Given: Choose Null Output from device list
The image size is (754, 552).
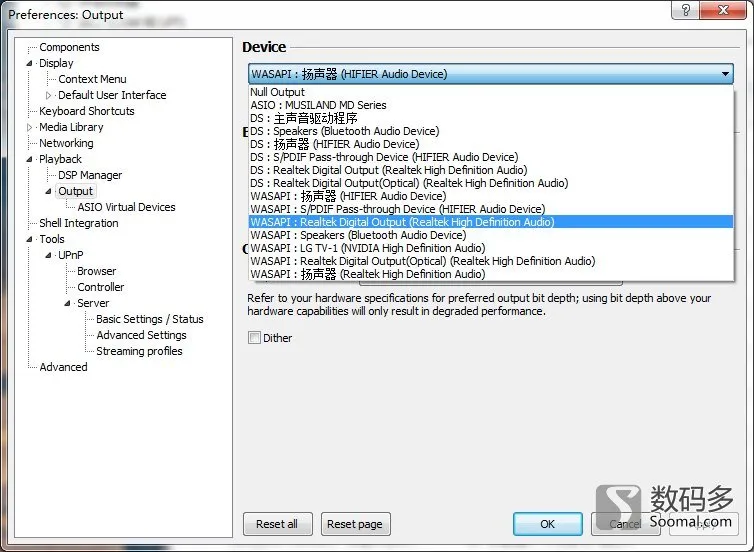Looking at the screenshot, I should pyautogui.click(x=491, y=92).
